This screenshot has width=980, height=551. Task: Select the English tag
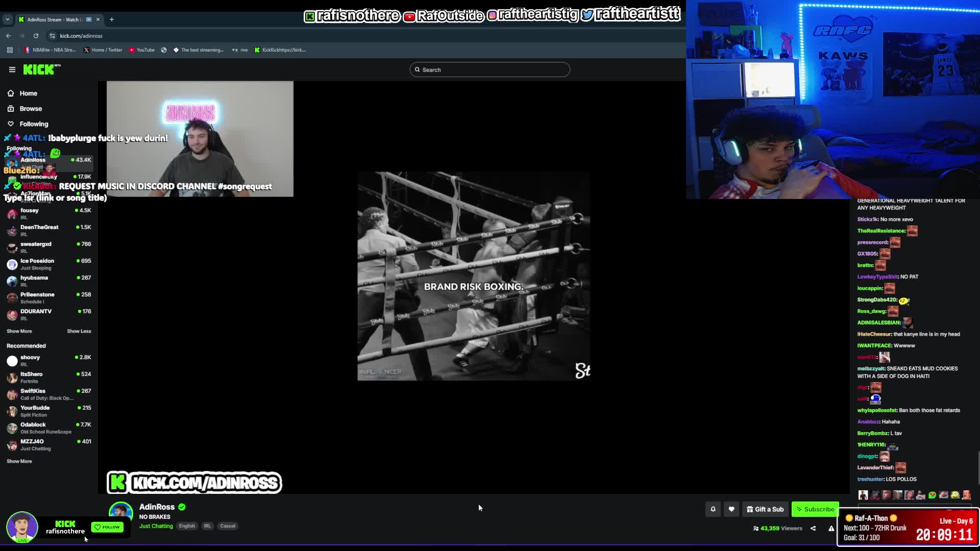pyautogui.click(x=187, y=526)
